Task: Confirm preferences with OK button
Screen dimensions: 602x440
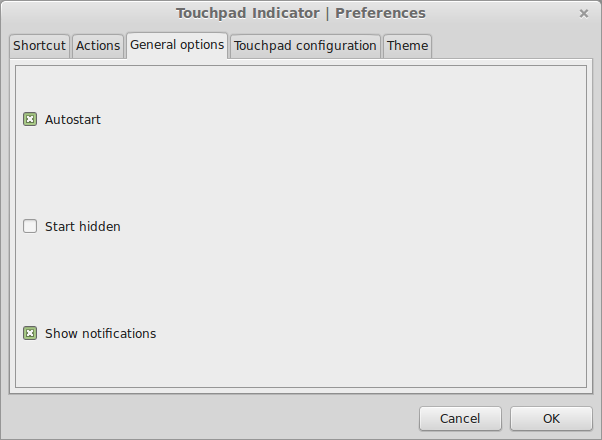Action: (x=551, y=418)
